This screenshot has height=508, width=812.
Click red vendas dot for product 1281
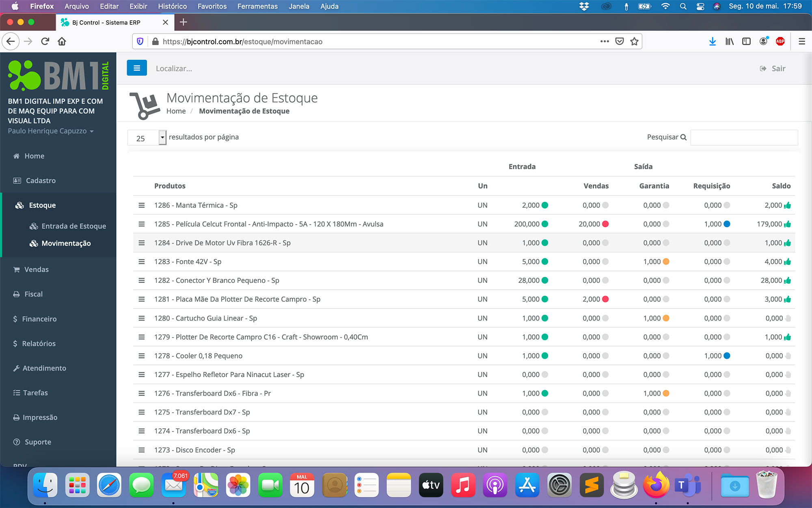pyautogui.click(x=605, y=299)
